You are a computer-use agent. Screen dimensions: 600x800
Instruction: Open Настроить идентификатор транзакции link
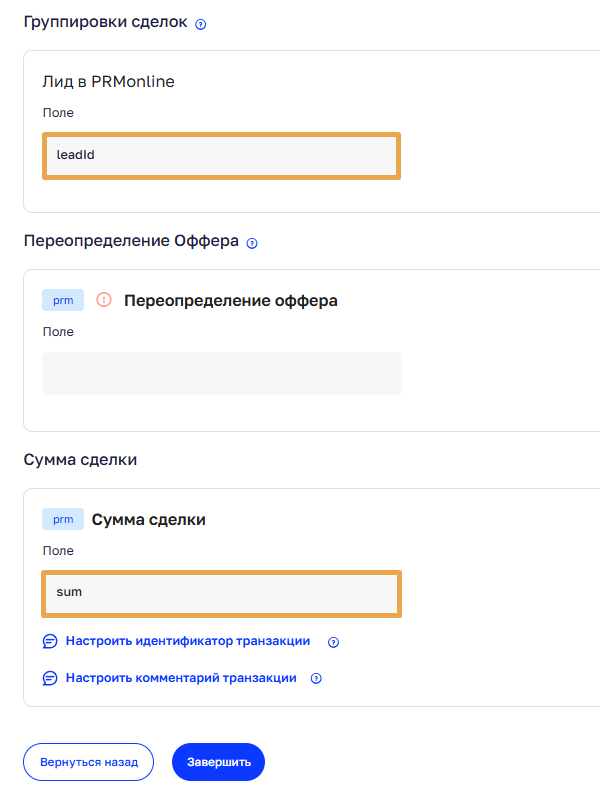188,641
